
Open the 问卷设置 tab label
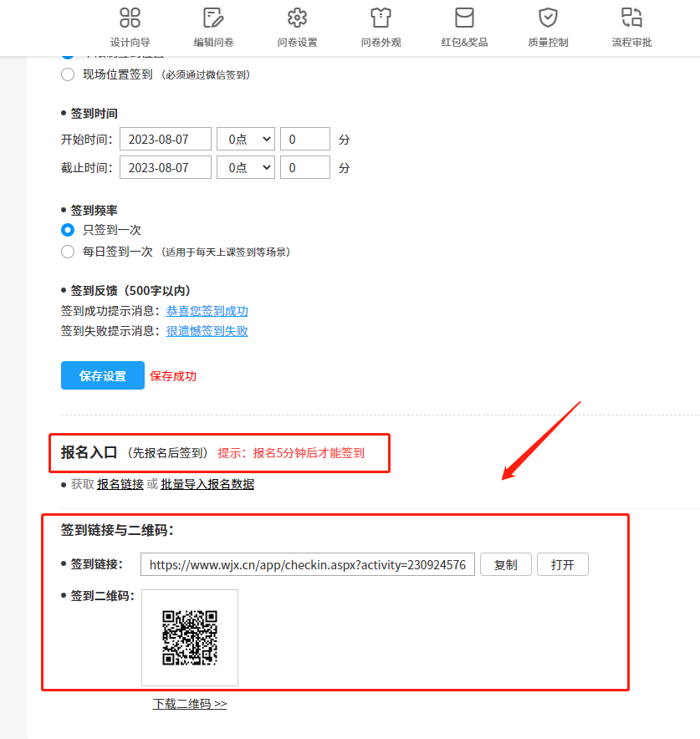[x=297, y=43]
